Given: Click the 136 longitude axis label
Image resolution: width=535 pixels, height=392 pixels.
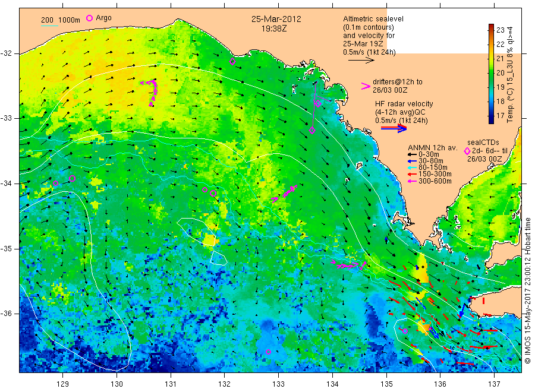Looking at the screenshot, I should point(440,384).
